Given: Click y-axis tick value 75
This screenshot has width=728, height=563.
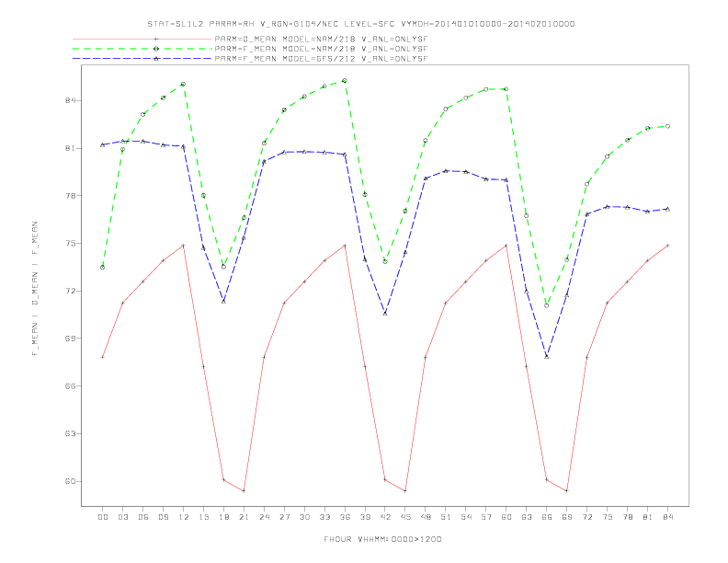Looking at the screenshot, I should click(70, 244).
